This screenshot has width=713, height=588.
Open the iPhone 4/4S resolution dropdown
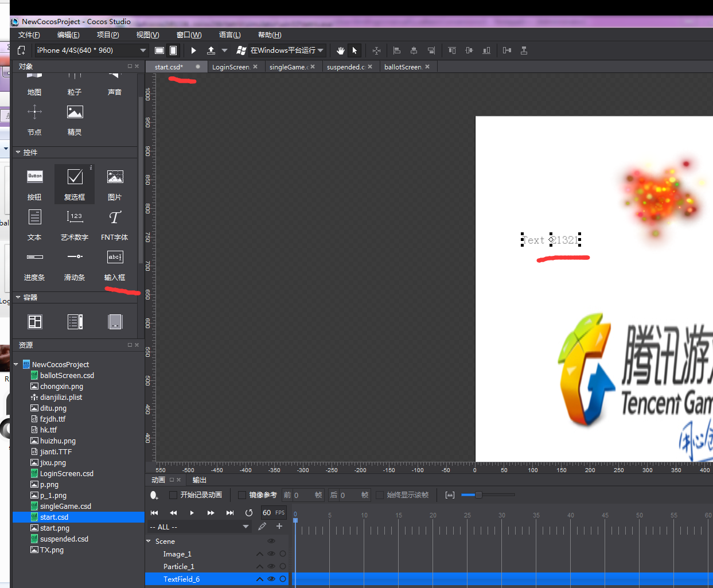[92, 50]
